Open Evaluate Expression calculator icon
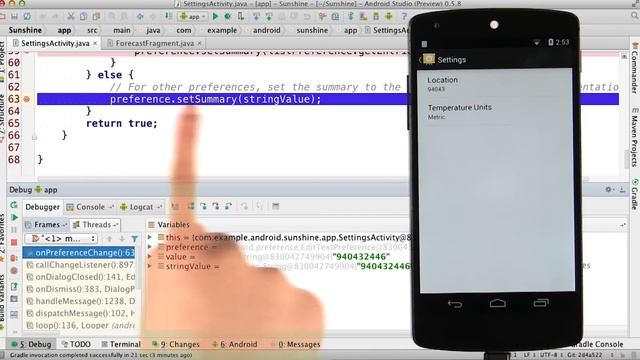 (x=276, y=207)
